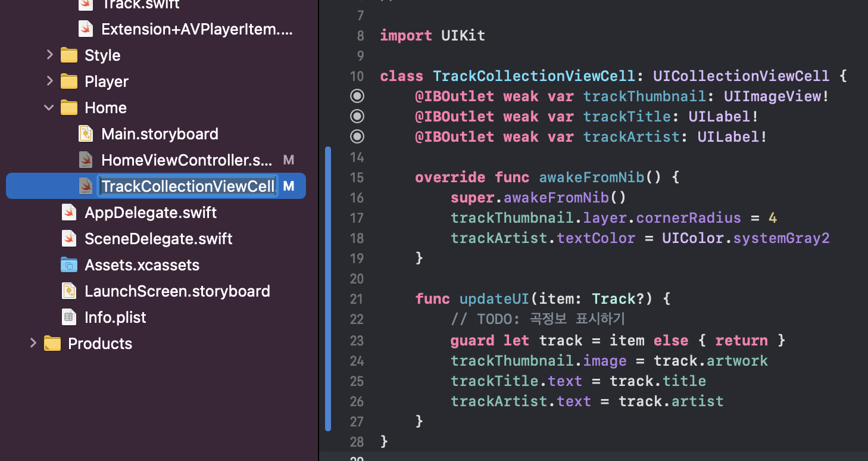Open HomeViewController swift file
The image size is (868, 461).
click(x=186, y=160)
